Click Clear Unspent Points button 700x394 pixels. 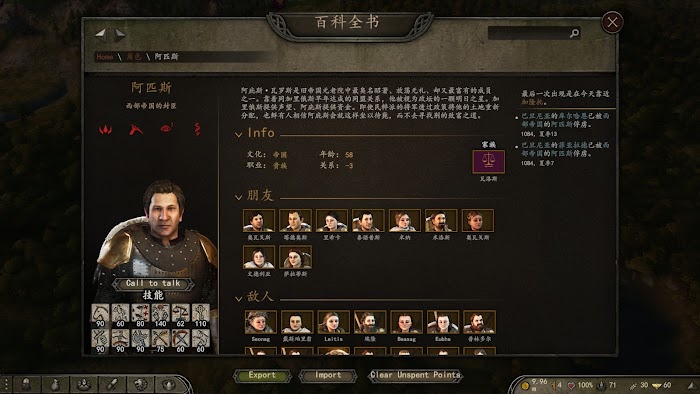(x=415, y=375)
